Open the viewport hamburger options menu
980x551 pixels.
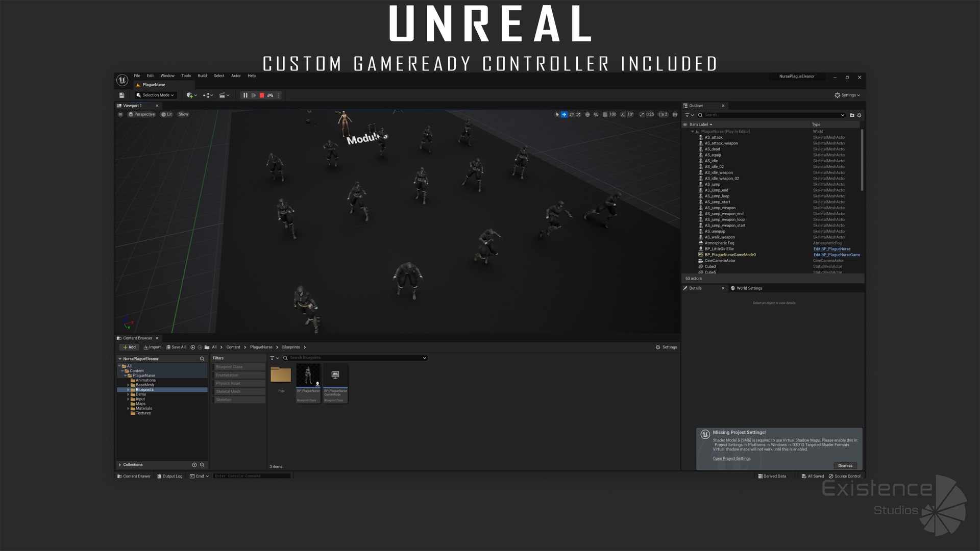point(120,114)
